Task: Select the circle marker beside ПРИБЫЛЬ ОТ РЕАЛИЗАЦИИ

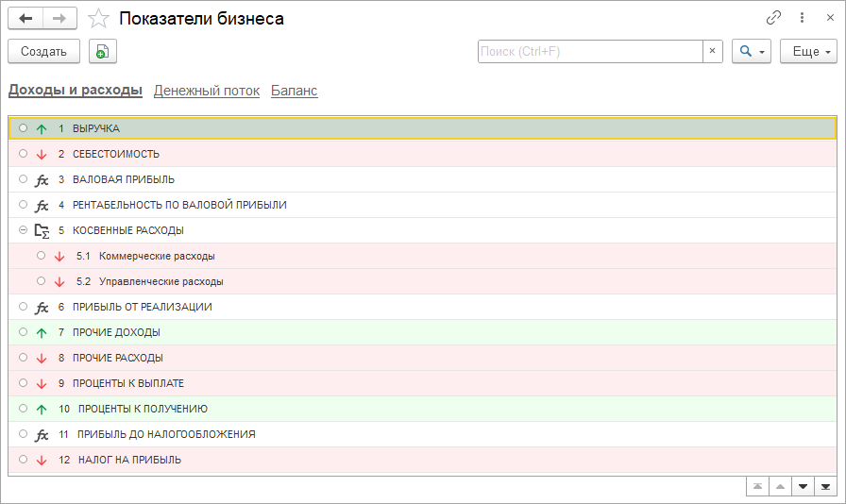Action: pyautogui.click(x=23, y=306)
